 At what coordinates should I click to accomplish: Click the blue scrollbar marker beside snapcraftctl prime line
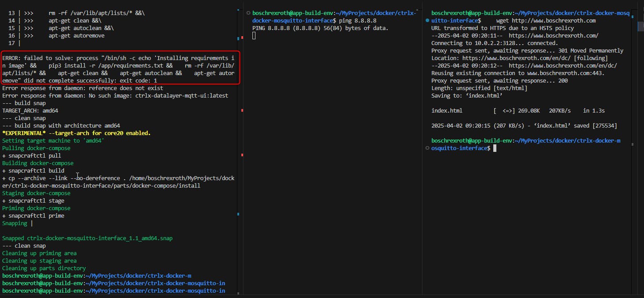tap(238, 215)
